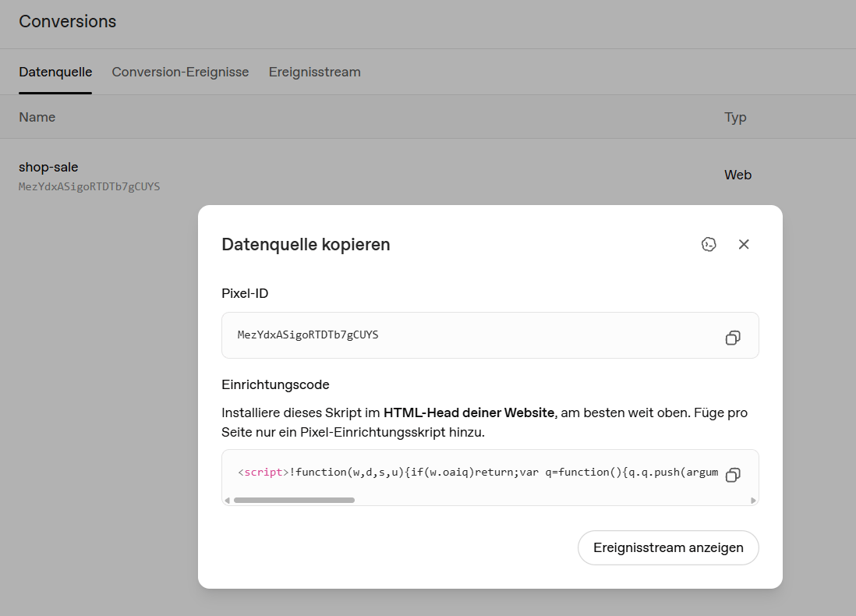Click the terminal-prompt icon beside the dialog close button
This screenshot has width=856, height=616.
(709, 244)
